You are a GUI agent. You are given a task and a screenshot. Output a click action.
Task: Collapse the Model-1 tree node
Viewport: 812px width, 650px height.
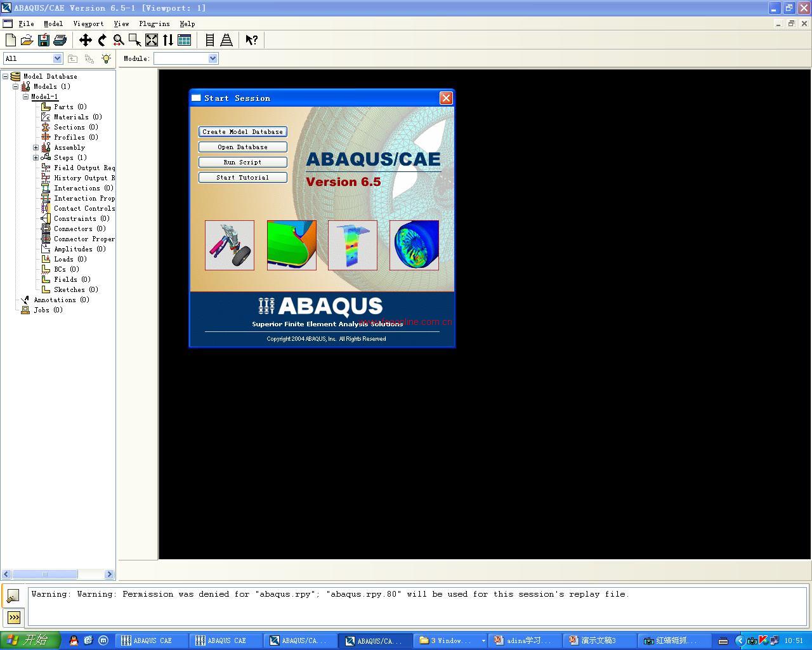26,96
